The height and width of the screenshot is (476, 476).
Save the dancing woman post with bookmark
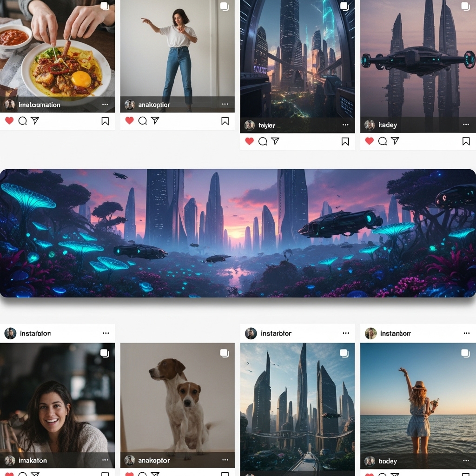225,121
